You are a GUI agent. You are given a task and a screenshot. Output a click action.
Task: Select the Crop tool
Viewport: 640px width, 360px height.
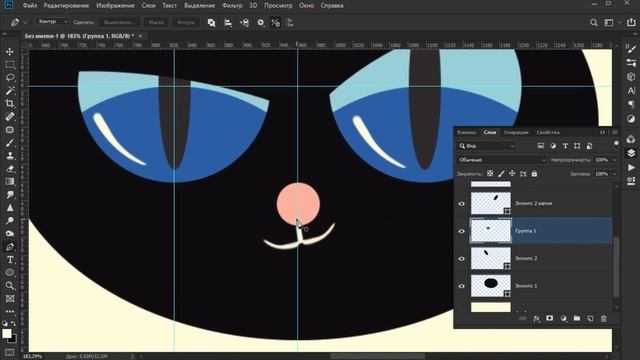(10, 104)
